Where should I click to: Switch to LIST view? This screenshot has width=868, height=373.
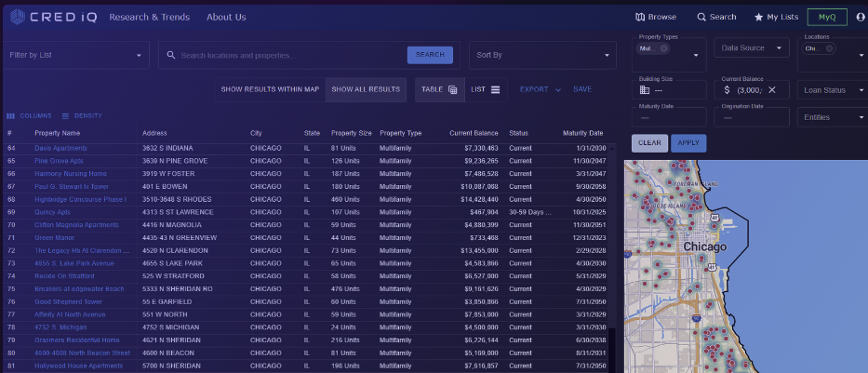coord(486,89)
